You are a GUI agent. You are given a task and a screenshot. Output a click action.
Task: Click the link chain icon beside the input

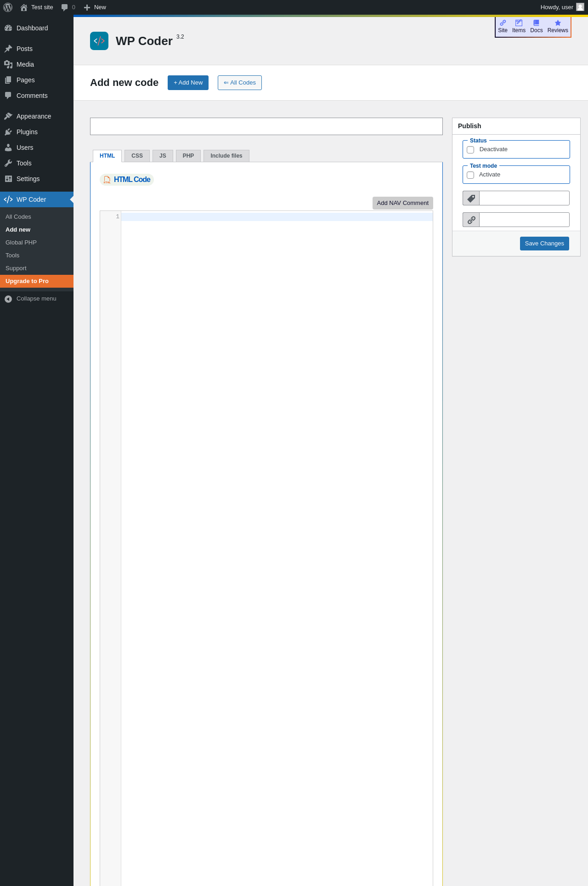click(x=471, y=220)
